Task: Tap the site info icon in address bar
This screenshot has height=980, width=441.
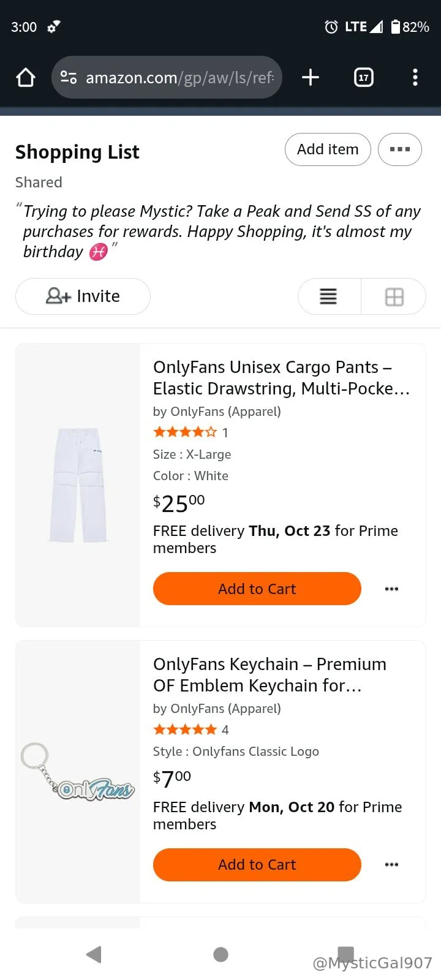Action: pyautogui.click(x=69, y=78)
